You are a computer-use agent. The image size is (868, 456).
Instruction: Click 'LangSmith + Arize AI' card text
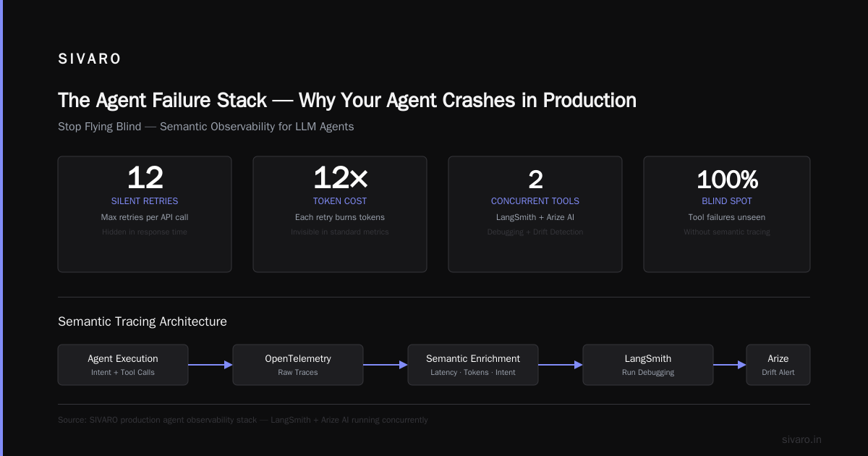pyautogui.click(x=535, y=217)
